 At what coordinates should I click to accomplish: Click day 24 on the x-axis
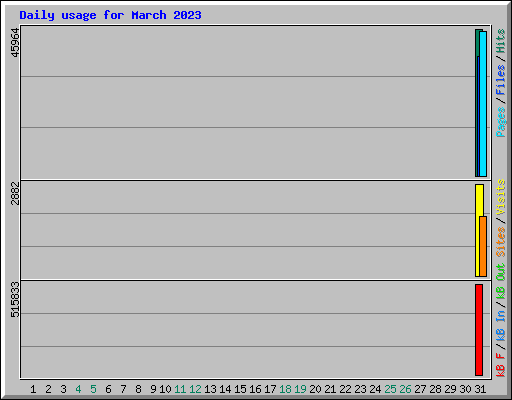(375, 389)
